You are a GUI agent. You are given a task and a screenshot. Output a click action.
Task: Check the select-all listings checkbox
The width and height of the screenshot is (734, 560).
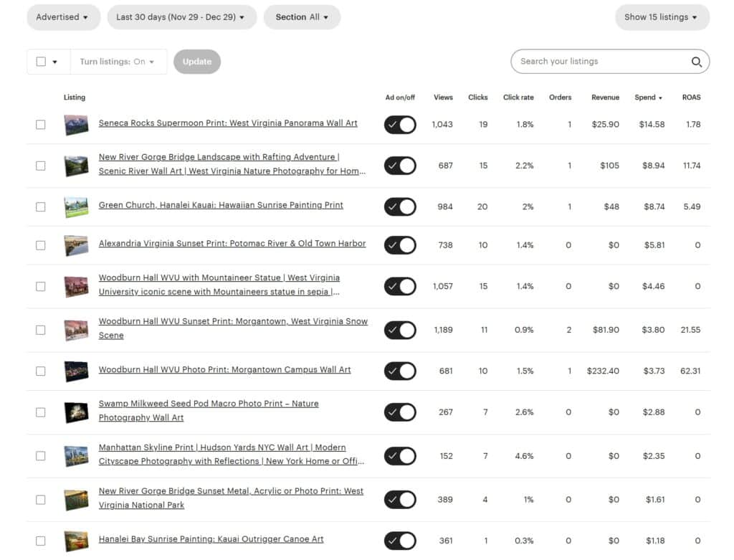pos(41,62)
